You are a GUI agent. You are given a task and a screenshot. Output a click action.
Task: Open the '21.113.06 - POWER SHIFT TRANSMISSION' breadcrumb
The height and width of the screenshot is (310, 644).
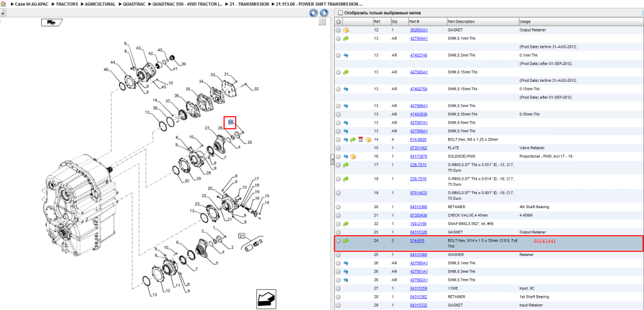point(319,4)
